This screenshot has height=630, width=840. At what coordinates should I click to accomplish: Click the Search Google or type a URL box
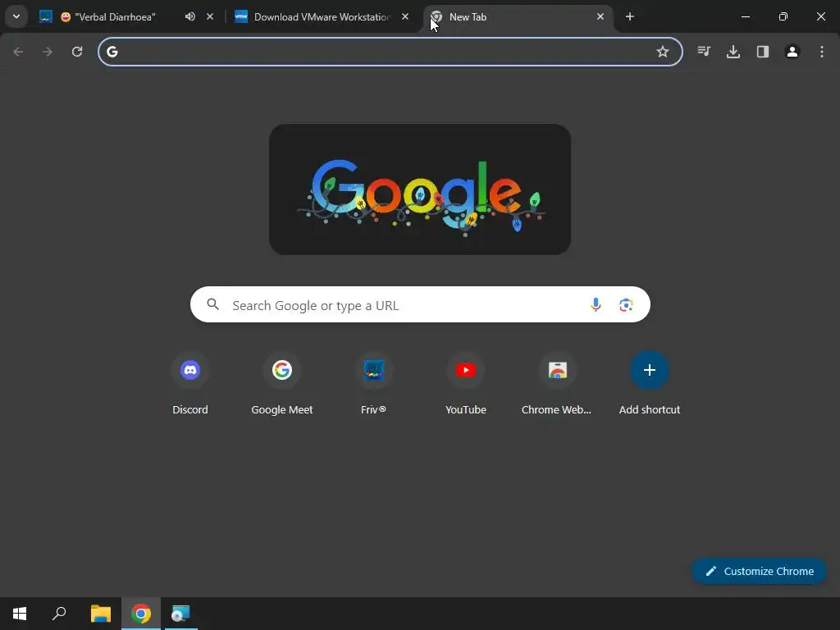420,305
